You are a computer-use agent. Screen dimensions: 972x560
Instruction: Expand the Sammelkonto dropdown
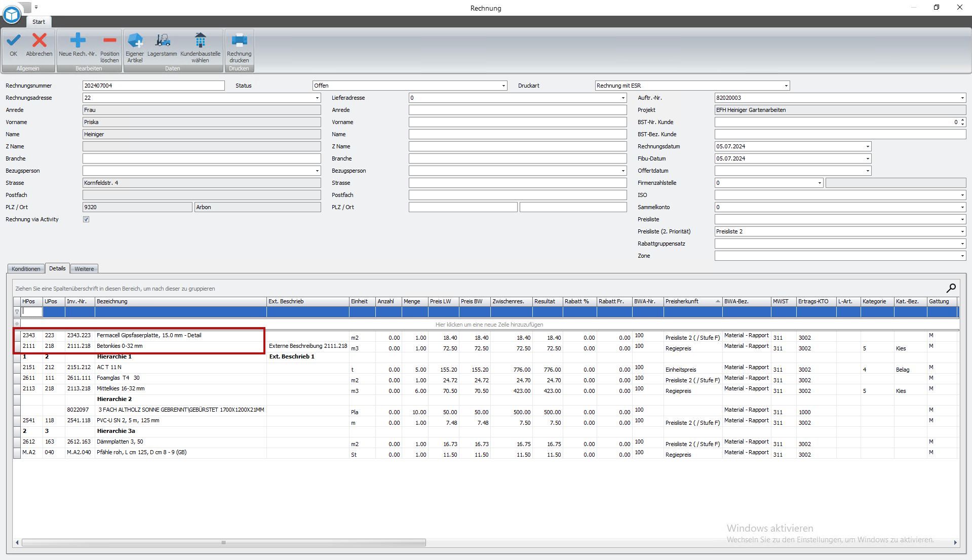(962, 207)
